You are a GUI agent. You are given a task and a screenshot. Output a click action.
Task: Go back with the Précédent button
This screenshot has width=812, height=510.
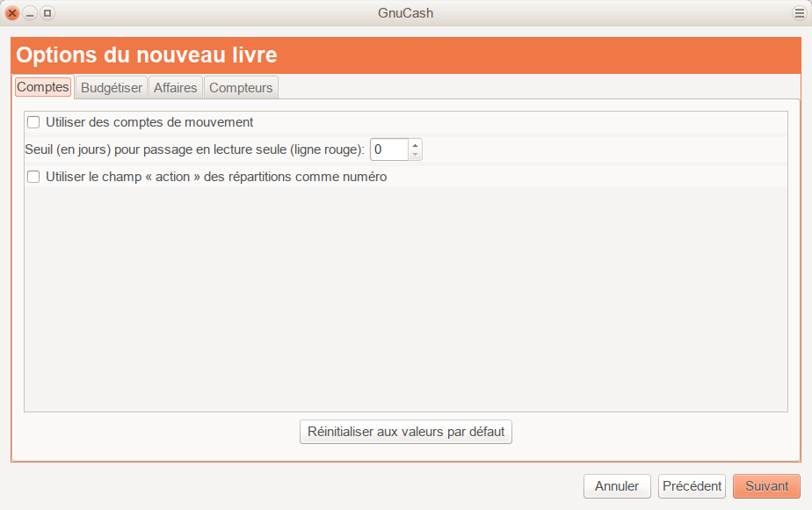click(692, 486)
